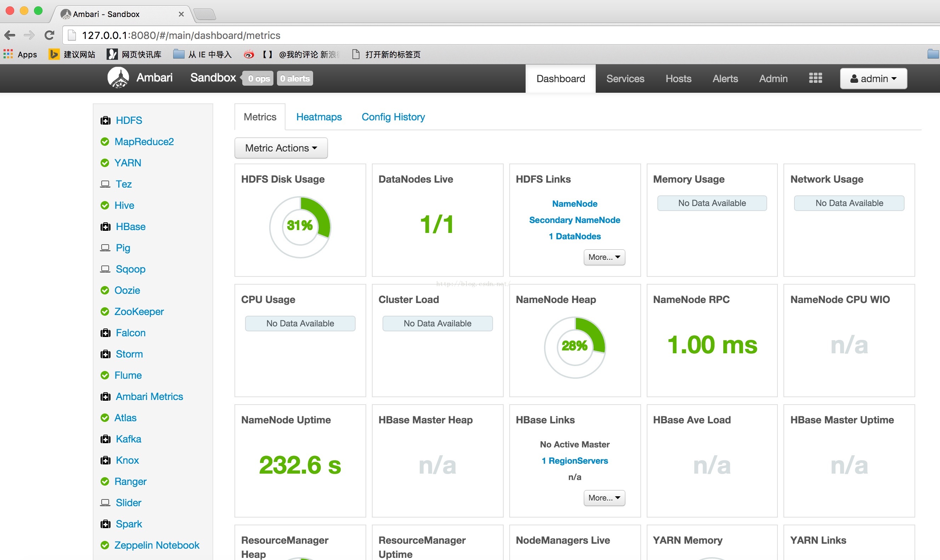Click Sandbox cluster name in navbar
Screen dimensions: 940x560
(x=213, y=78)
